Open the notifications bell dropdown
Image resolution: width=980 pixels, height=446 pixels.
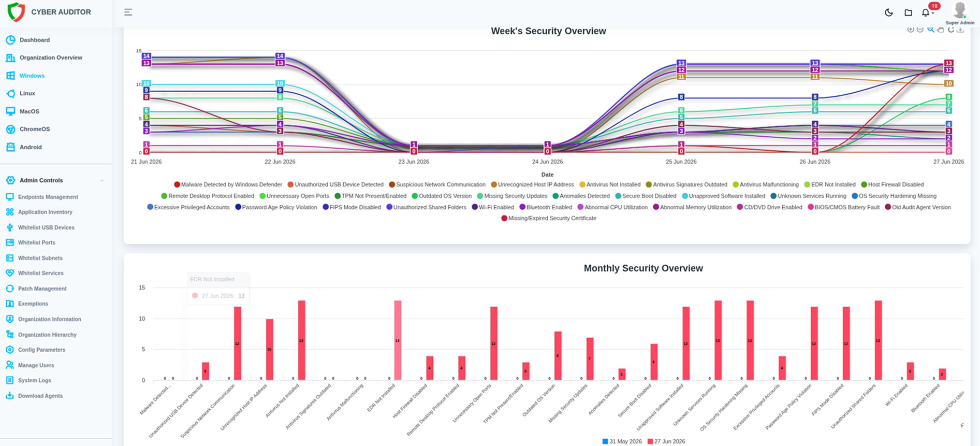927,12
